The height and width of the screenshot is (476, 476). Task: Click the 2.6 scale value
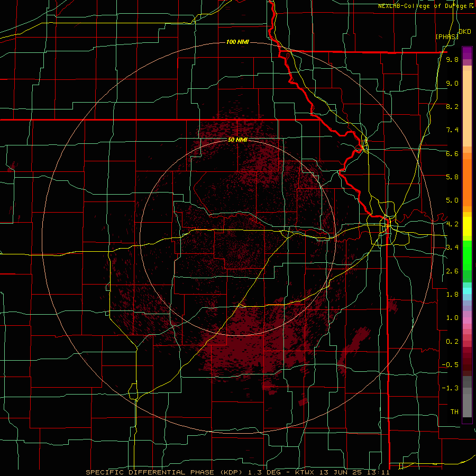[x=452, y=271]
